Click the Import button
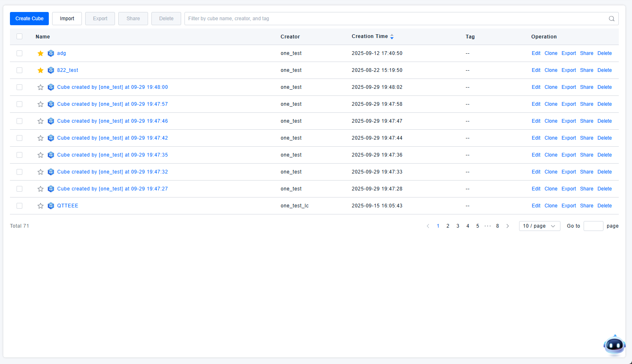The height and width of the screenshot is (364, 632). 67,19
